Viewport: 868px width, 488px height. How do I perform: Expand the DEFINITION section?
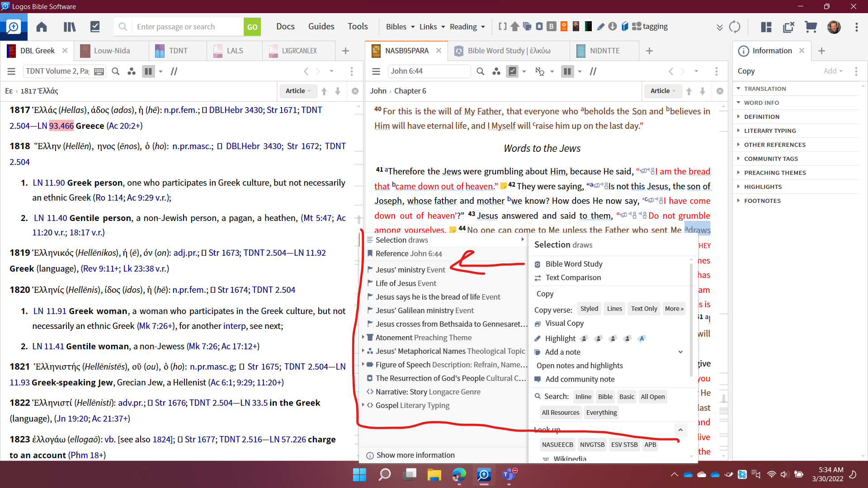click(738, 117)
